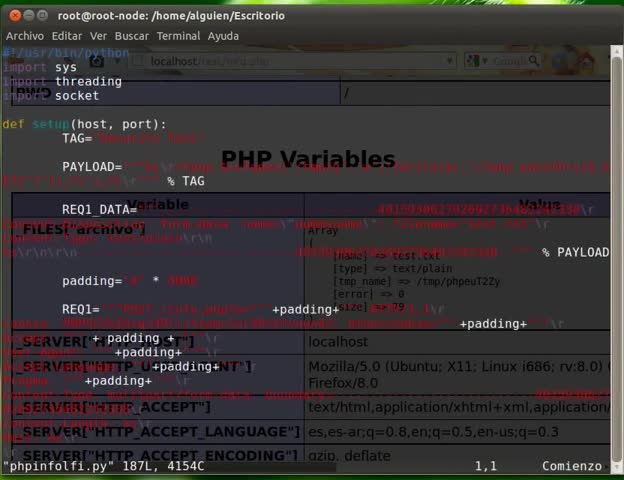This screenshot has width=624, height=480.
Task: Click 'Comienzo' in the vim status line
Action: click(x=572, y=466)
